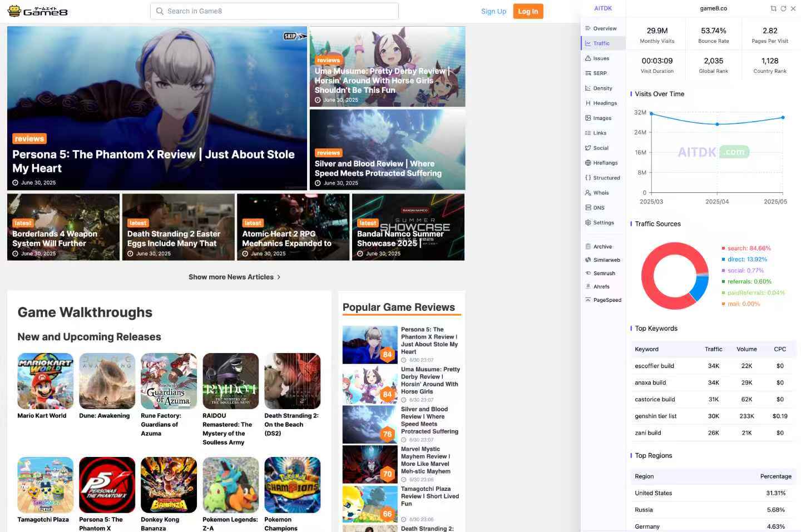Close the AITDK panel

point(793,8)
